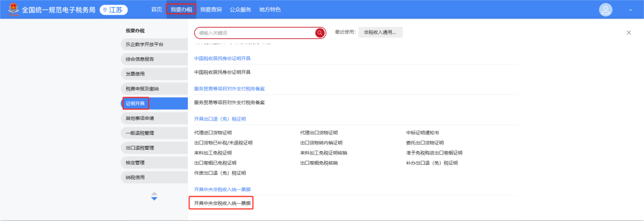
Task: Click black 开具中央非税收入统一票据 link
Action: click(222, 203)
